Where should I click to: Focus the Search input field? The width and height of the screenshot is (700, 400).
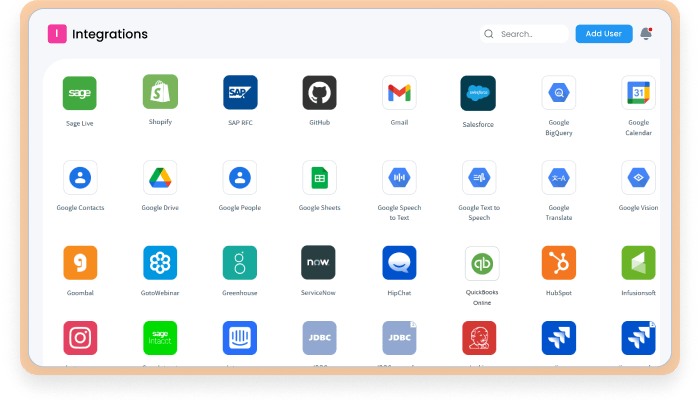pos(524,34)
